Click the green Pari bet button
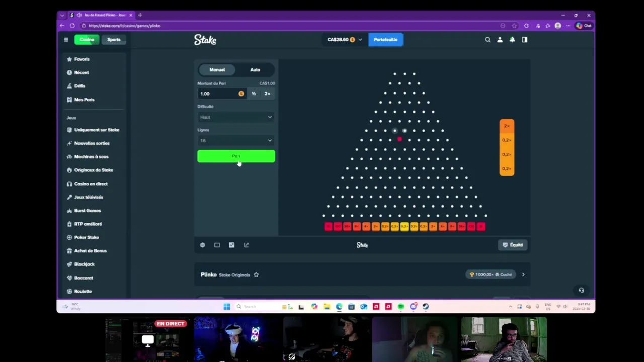Viewport: 644px width, 362px height. (x=236, y=156)
